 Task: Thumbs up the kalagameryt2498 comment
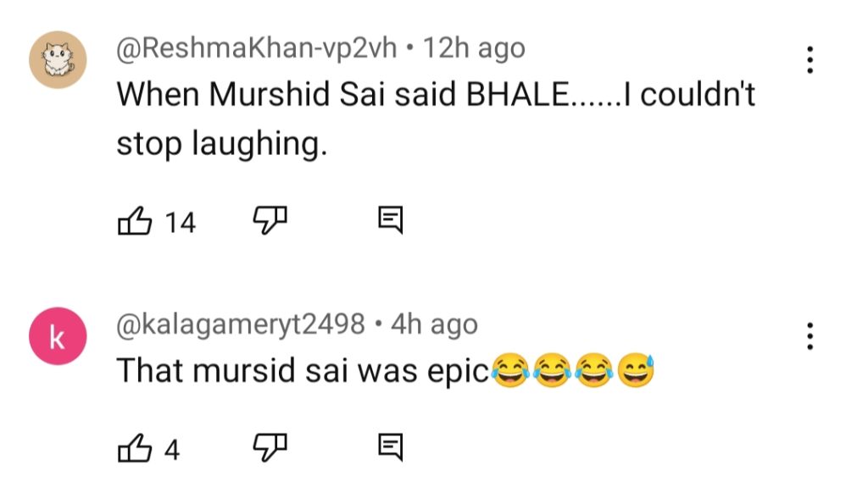[x=135, y=449]
